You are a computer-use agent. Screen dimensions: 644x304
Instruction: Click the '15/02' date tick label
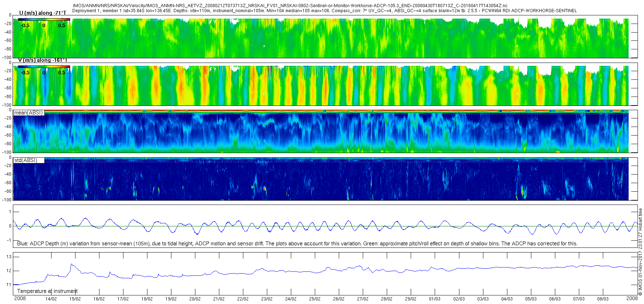(x=75, y=299)
